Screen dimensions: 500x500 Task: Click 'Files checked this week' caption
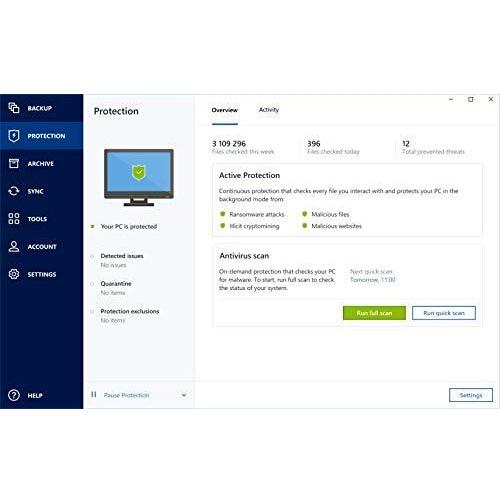243,152
